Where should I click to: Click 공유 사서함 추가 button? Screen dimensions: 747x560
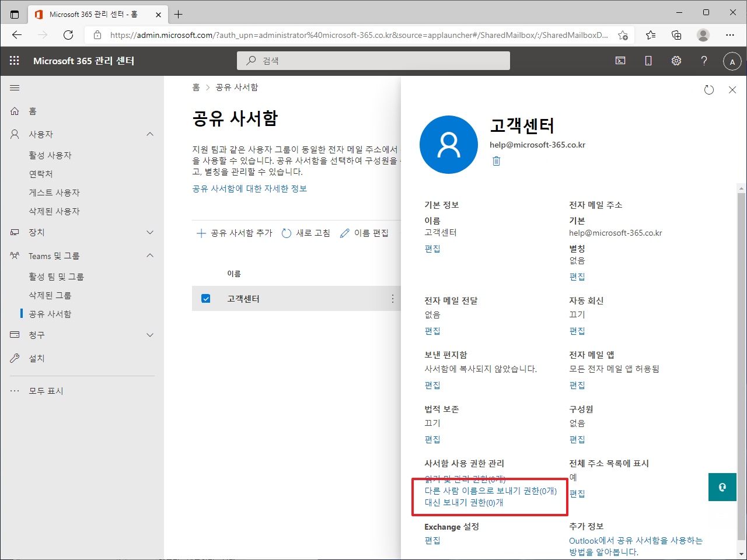pos(235,233)
